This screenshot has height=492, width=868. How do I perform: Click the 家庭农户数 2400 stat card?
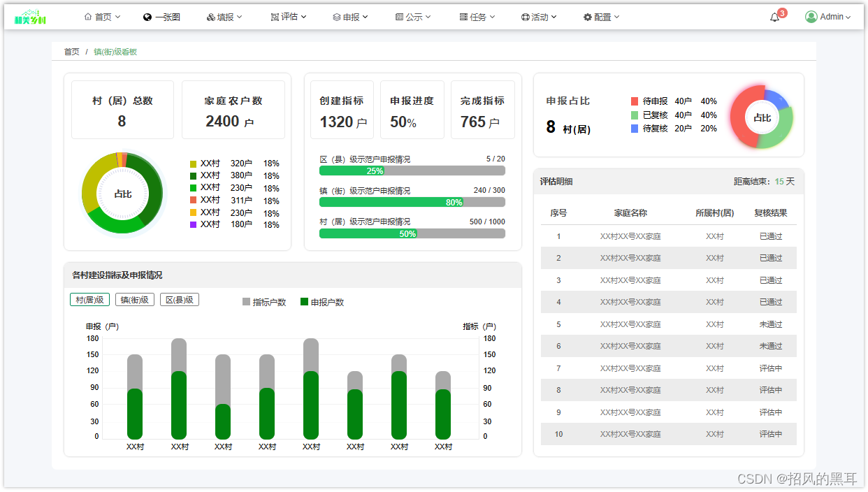point(233,110)
